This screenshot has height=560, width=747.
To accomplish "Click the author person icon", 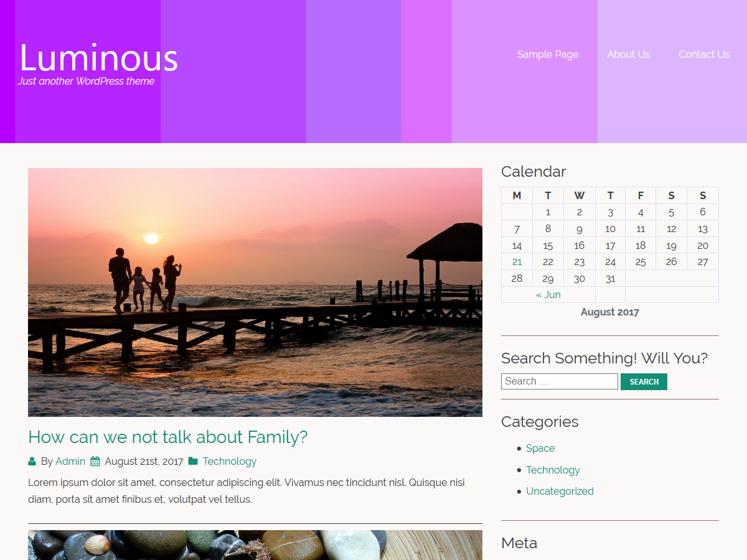I will point(32,461).
